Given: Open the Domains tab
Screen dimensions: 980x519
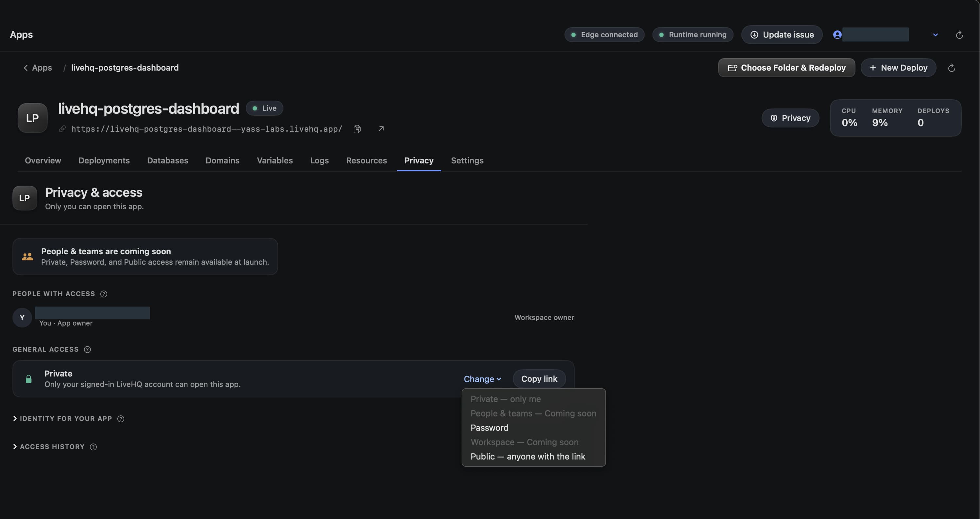Looking at the screenshot, I should pos(222,160).
